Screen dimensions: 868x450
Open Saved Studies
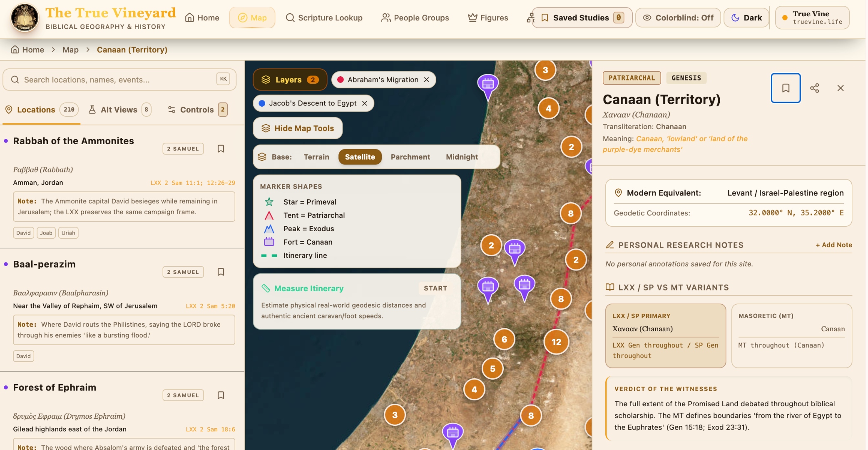582,18
